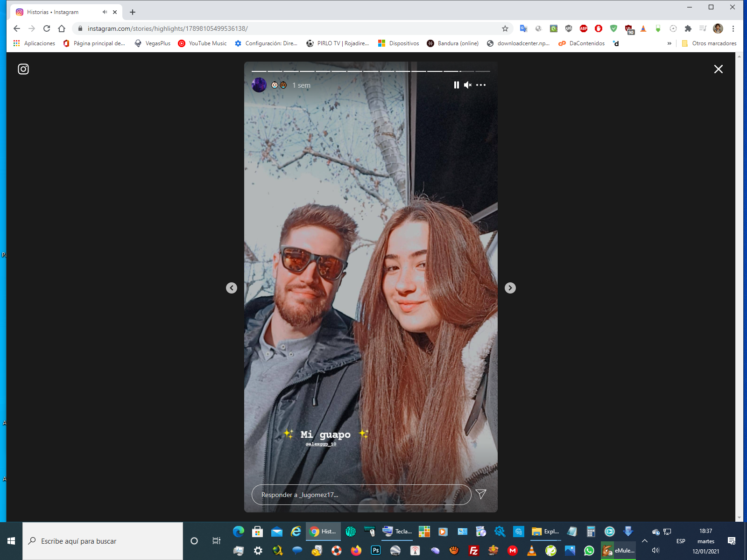Go to the next story

coord(510,288)
